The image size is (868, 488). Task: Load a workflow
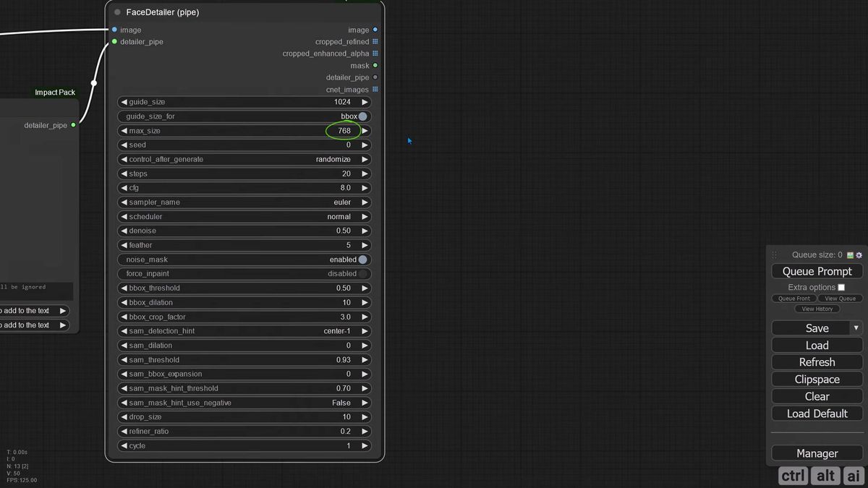click(817, 345)
